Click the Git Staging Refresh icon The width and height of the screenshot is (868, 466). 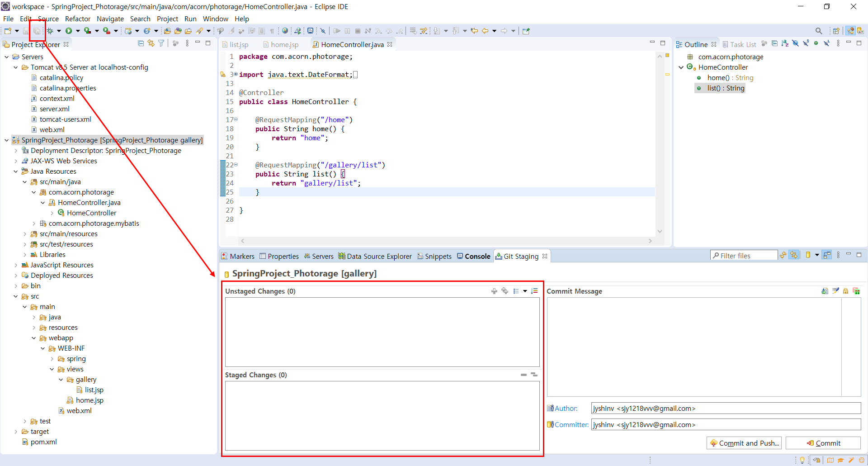pos(783,255)
